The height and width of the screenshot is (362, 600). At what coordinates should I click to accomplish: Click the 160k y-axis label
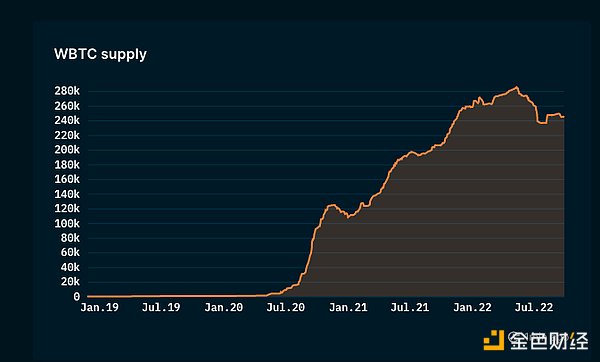point(67,179)
